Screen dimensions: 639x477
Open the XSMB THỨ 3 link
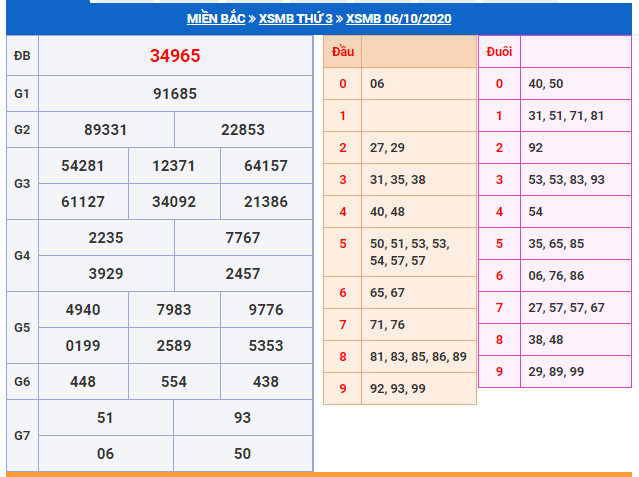point(296,19)
